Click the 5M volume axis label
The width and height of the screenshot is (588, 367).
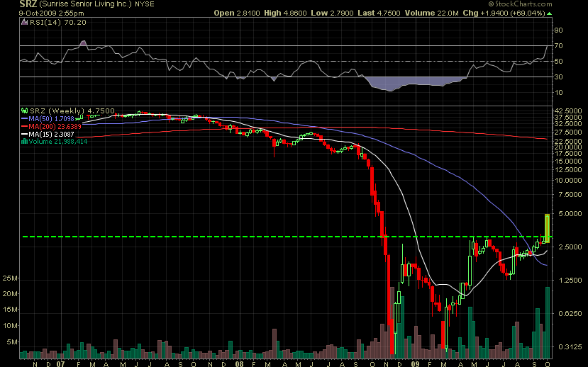click(11, 342)
